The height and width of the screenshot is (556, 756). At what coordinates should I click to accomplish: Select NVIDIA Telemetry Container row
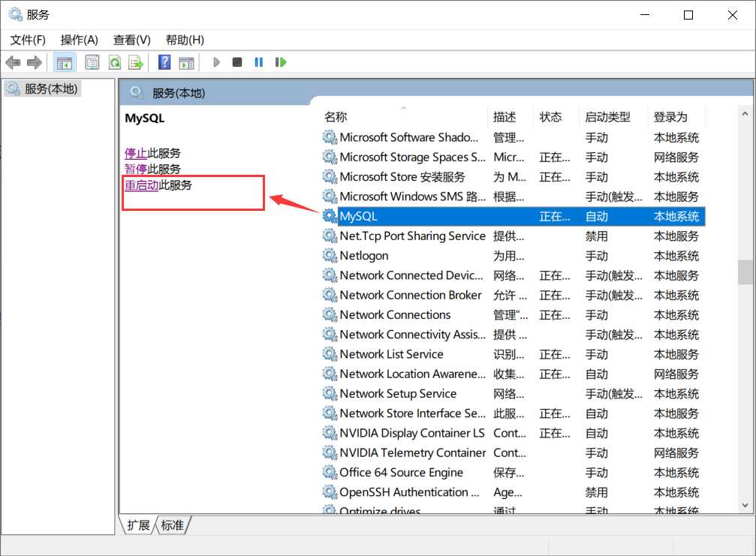[513, 453]
